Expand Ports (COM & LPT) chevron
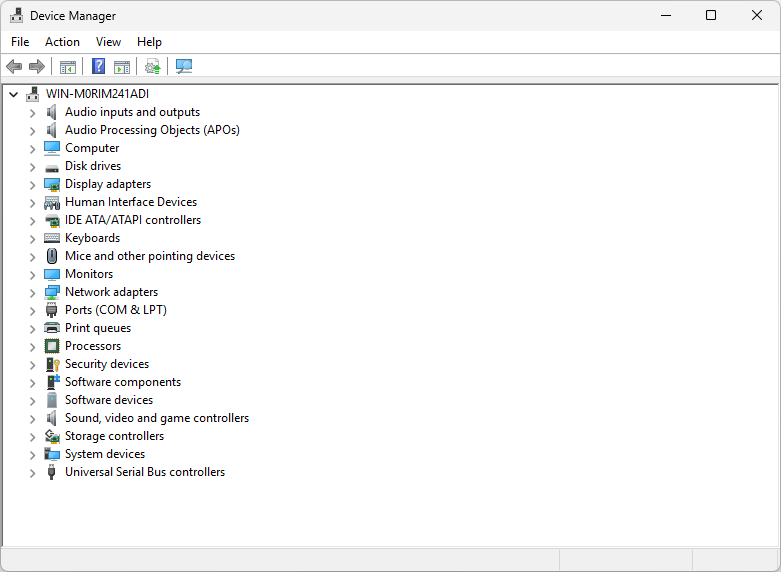 32,311
